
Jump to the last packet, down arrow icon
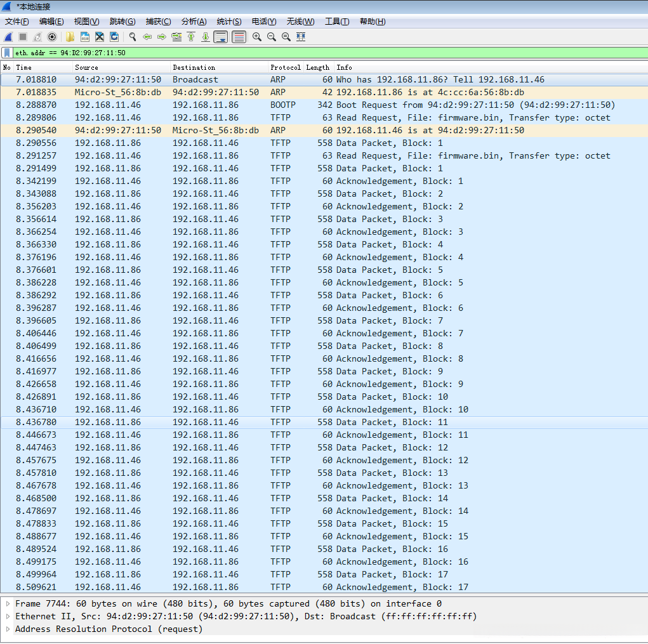click(206, 37)
